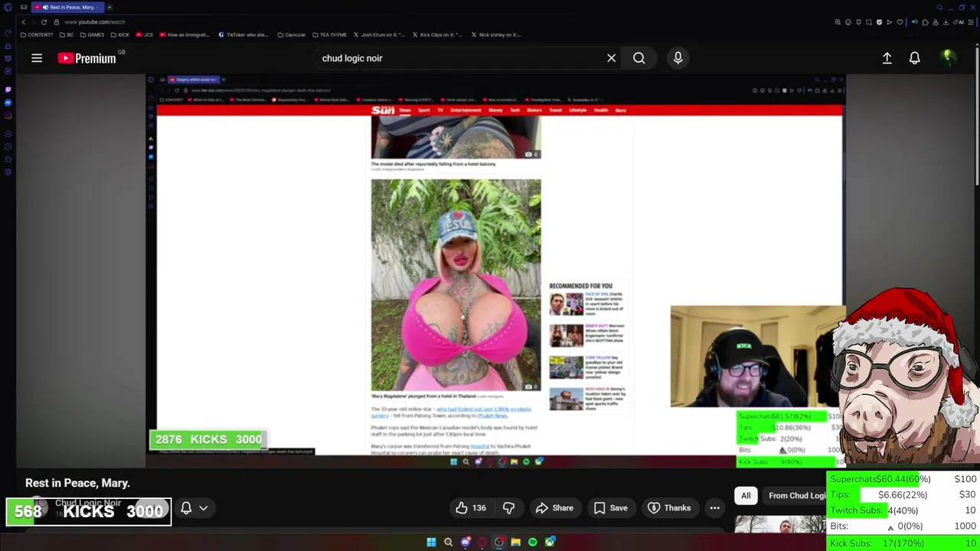Toggle the channel subscription notification bell
Viewport: 980px width, 551px height.
[186, 508]
